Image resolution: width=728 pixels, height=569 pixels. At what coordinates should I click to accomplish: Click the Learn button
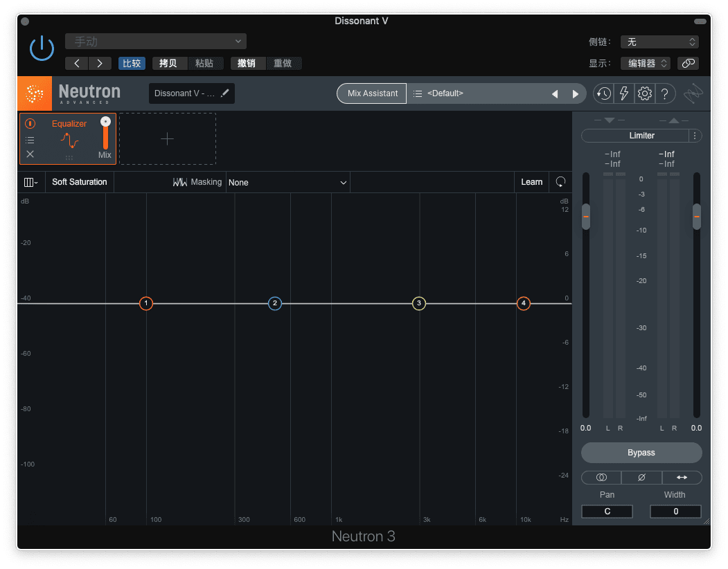click(531, 182)
